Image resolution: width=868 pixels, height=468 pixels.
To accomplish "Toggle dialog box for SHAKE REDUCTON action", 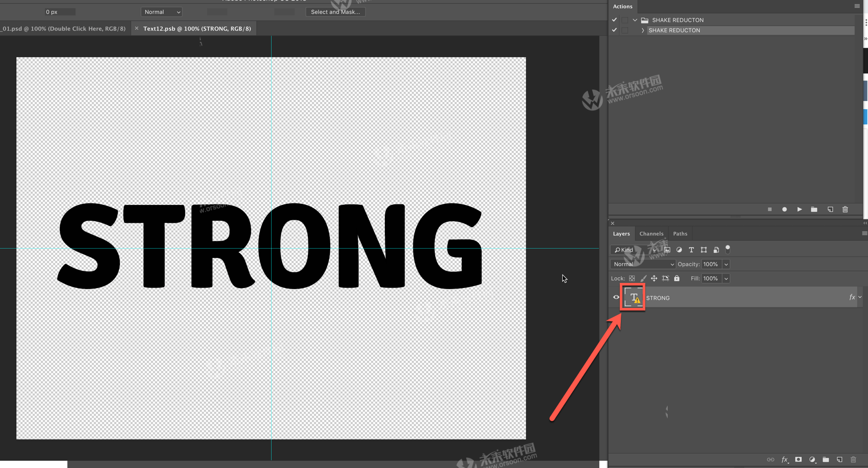I will (x=624, y=30).
